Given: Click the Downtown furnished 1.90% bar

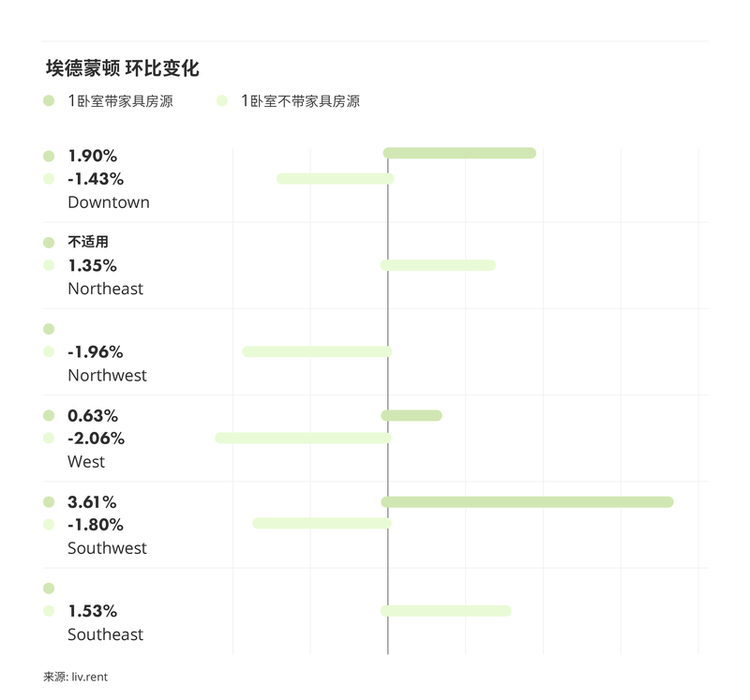Looking at the screenshot, I should 459,153.
